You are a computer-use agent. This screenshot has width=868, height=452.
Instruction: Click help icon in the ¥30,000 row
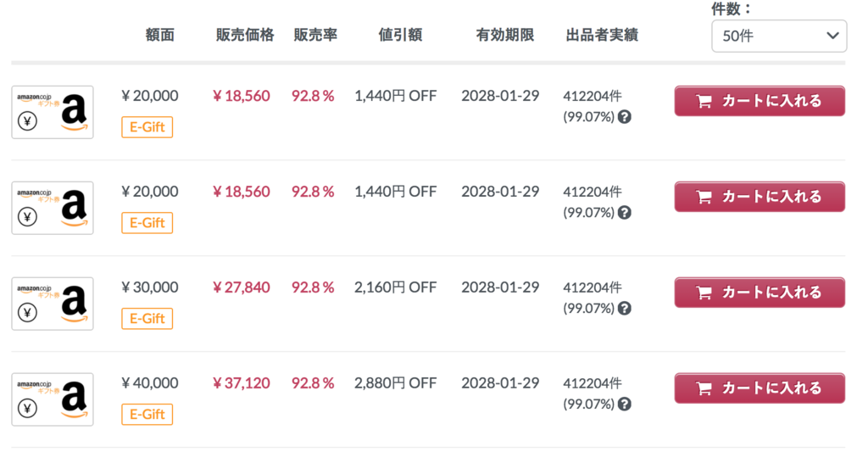(625, 309)
